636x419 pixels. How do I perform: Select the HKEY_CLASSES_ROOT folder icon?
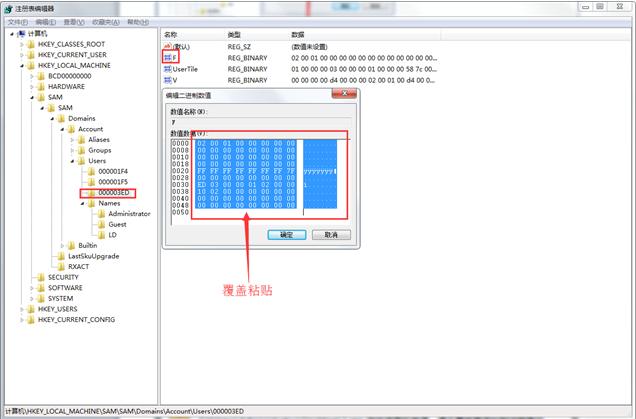[x=31, y=44]
